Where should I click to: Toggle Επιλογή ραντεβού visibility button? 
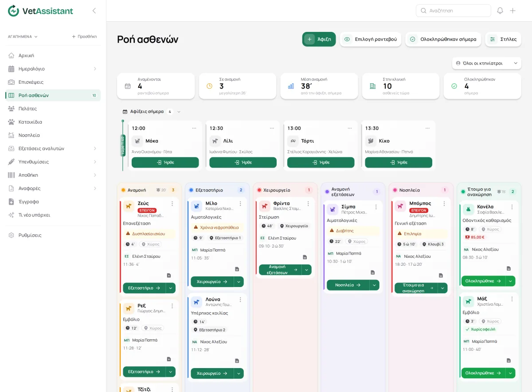coord(371,39)
